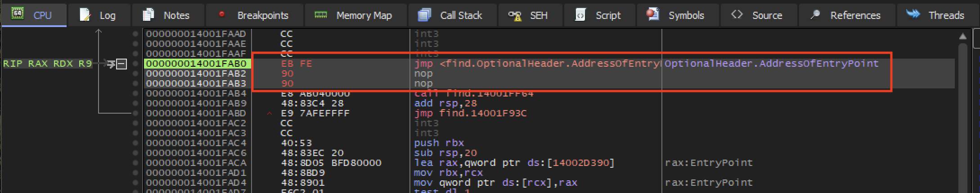Viewport: 980px width, 193px height.
Task: Open the SEH tab
Action: point(530,15)
